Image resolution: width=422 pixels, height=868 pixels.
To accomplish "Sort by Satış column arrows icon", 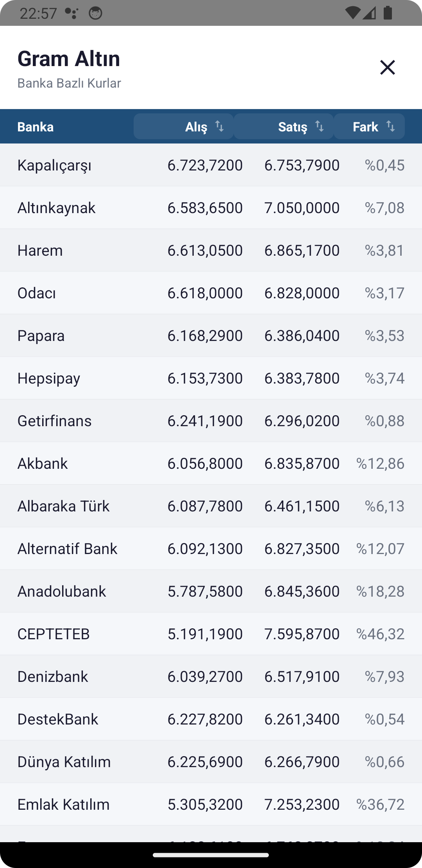I will 320,126.
